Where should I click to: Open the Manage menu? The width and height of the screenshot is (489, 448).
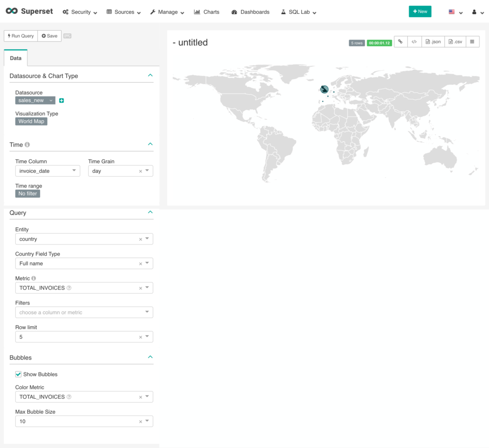pos(167,12)
